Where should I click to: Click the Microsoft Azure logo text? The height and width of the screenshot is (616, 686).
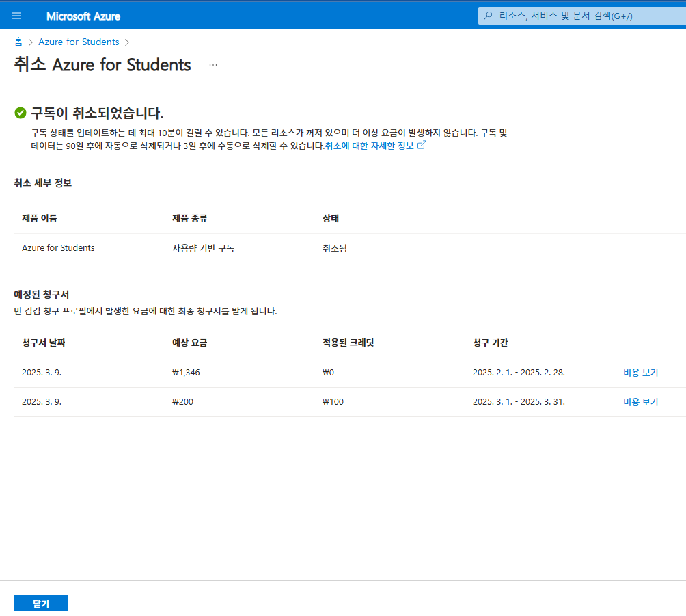click(83, 16)
